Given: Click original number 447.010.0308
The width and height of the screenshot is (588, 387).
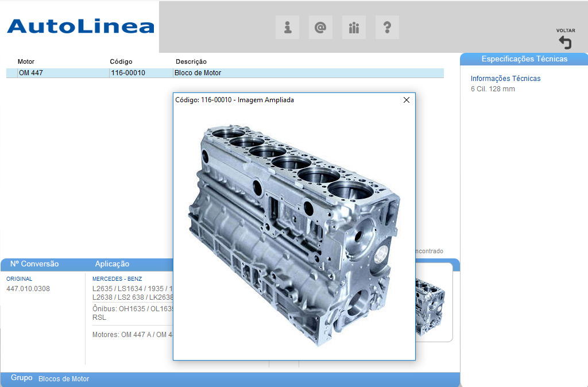Looking at the screenshot, I should [x=28, y=289].
